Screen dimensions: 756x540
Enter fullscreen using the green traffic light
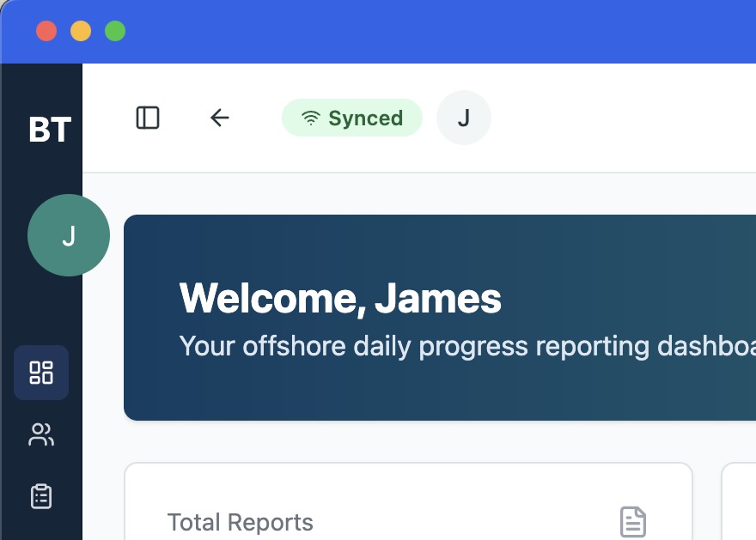114,31
